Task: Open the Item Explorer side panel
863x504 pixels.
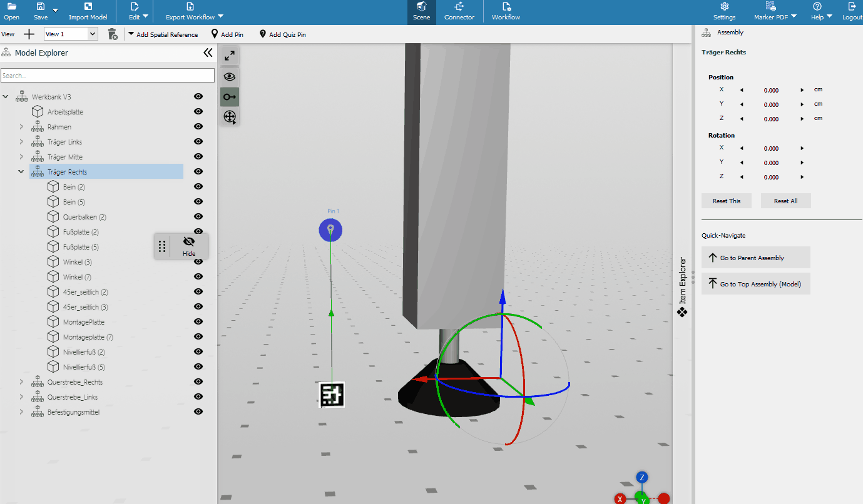Action: click(x=683, y=286)
